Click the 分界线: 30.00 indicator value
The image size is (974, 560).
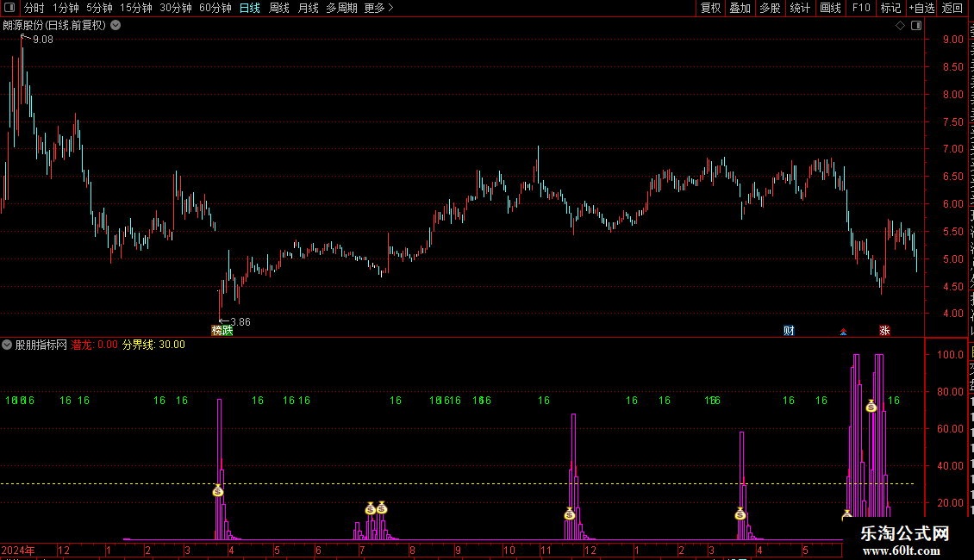point(153,345)
